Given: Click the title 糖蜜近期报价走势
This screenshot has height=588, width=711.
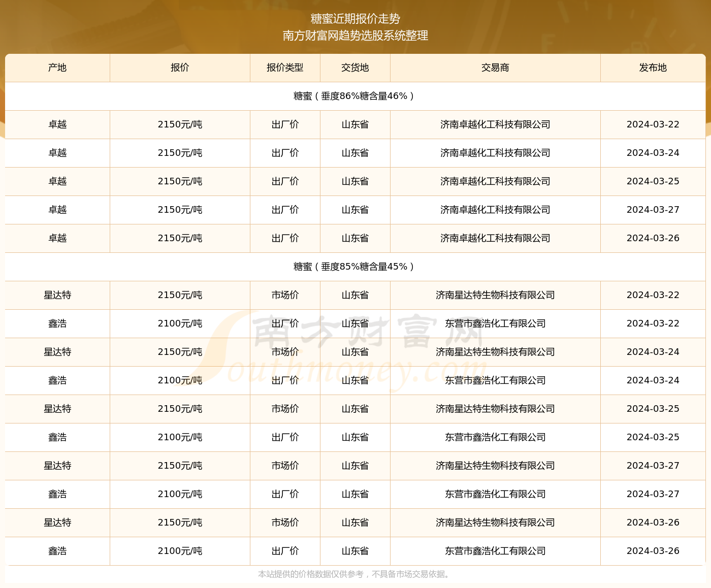Looking at the screenshot, I should [x=355, y=19].
